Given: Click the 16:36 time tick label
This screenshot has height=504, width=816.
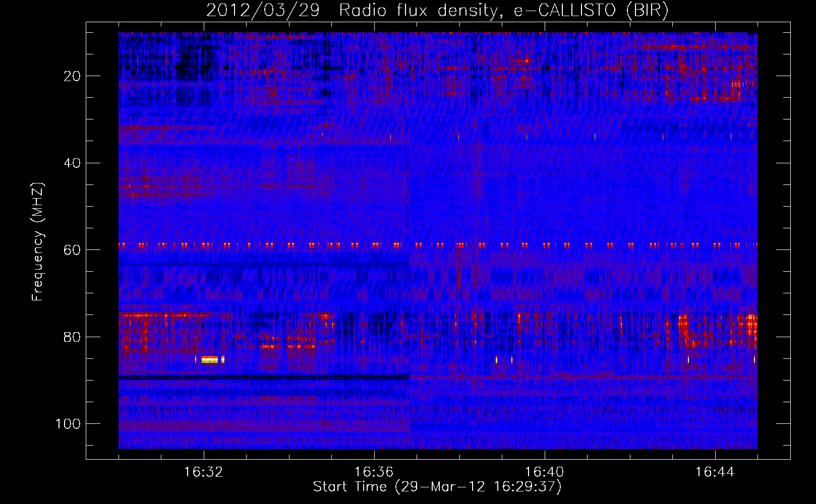Looking at the screenshot, I should [x=374, y=472].
